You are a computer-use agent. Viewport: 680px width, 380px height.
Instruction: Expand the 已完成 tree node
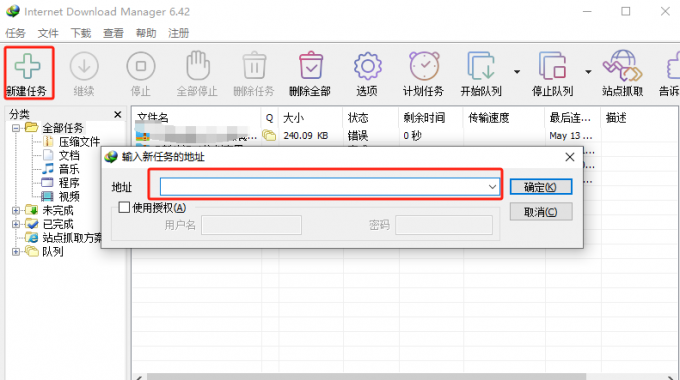click(x=16, y=224)
